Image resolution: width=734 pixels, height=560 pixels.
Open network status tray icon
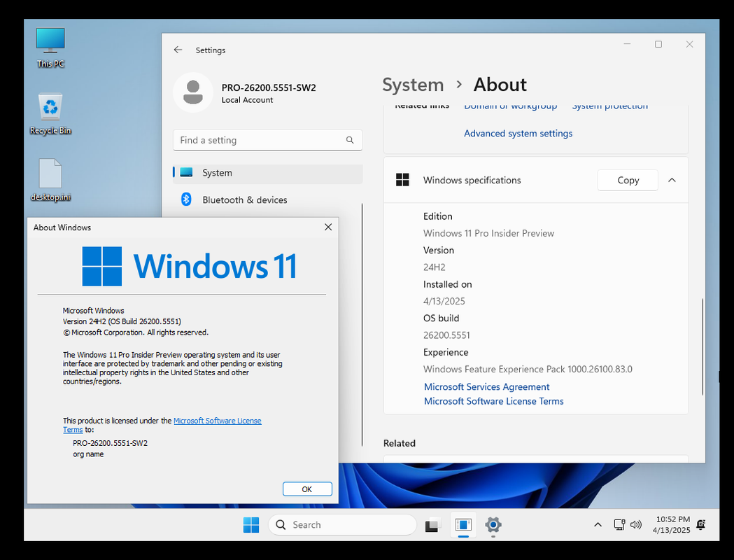[x=619, y=525]
